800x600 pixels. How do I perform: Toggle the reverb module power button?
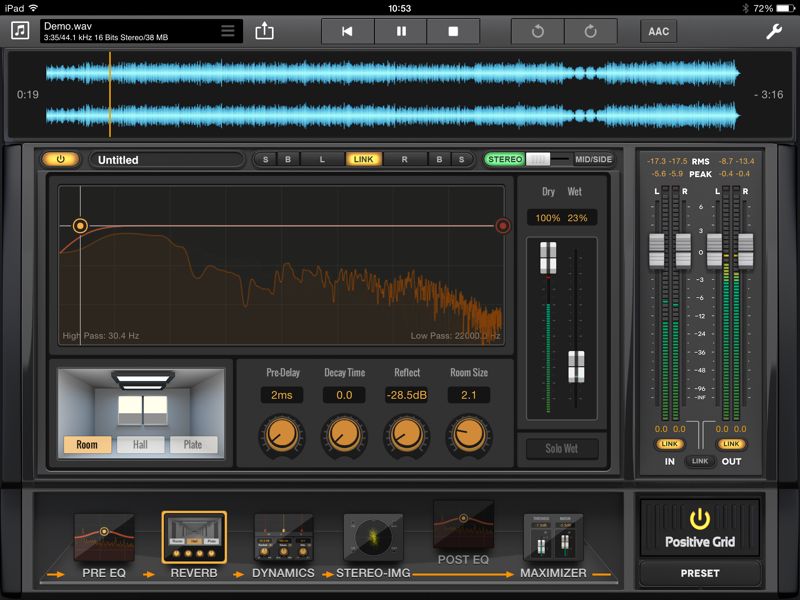tap(61, 159)
